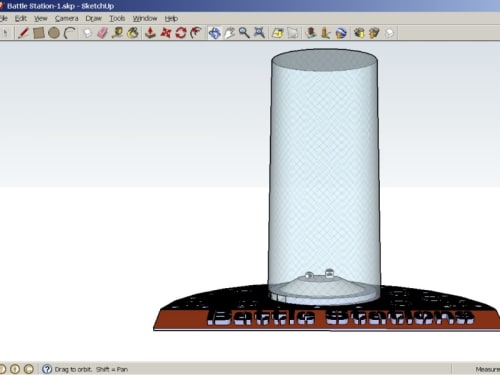Select the Tape Measure tool

pos(117,33)
